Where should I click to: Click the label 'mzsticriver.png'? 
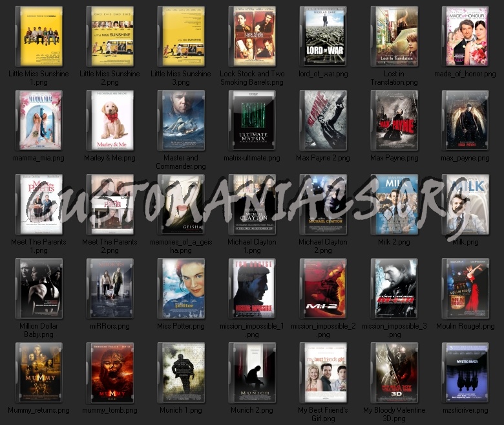[465, 410]
